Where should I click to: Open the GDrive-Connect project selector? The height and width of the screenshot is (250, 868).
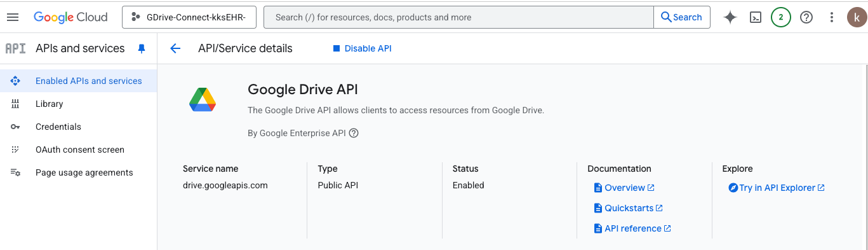[189, 17]
